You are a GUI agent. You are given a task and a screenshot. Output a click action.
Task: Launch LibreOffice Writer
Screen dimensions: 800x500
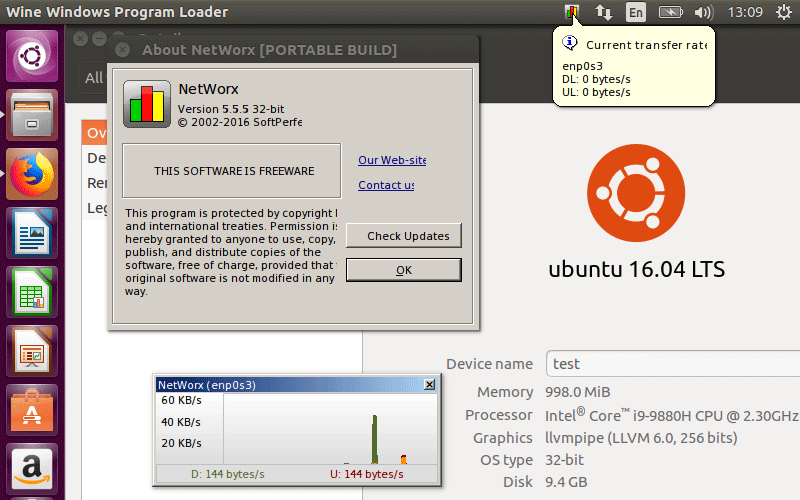pyautogui.click(x=32, y=233)
